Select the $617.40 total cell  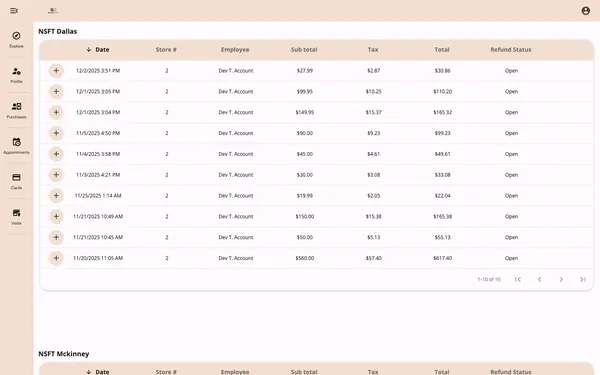point(442,258)
